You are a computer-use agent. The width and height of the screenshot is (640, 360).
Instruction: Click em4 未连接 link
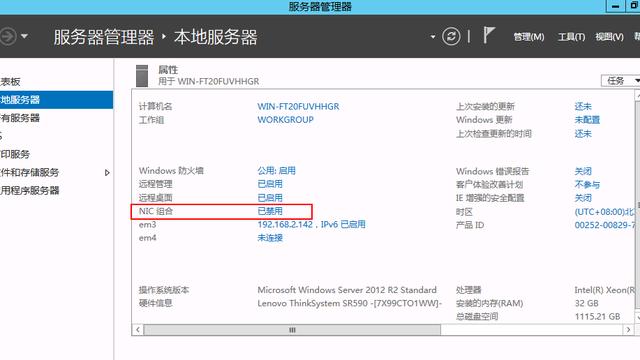coord(270,238)
